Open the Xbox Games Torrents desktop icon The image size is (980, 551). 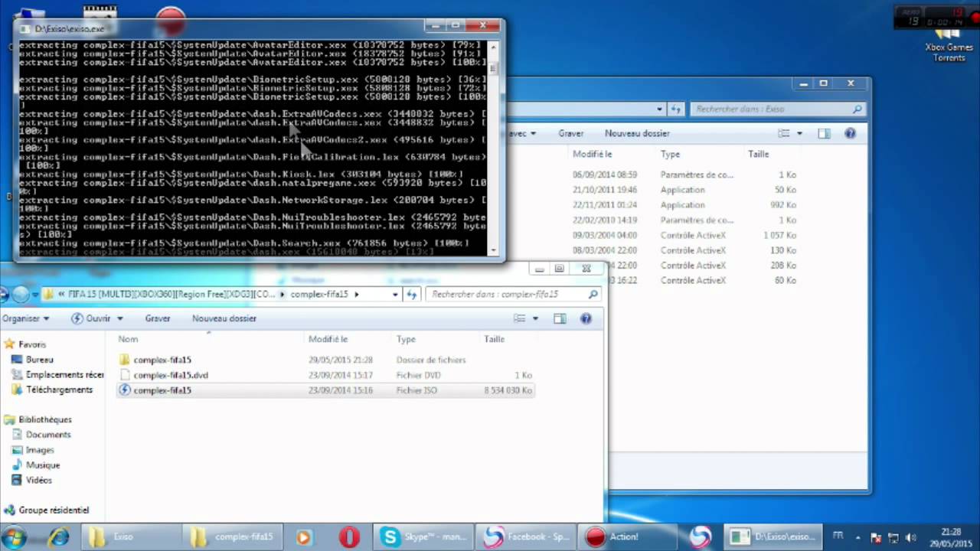click(x=949, y=44)
